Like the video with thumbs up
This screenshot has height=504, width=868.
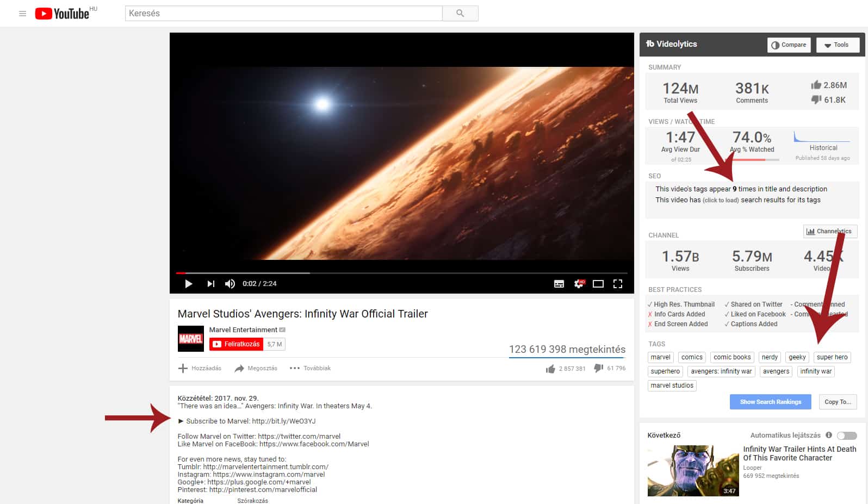550,369
